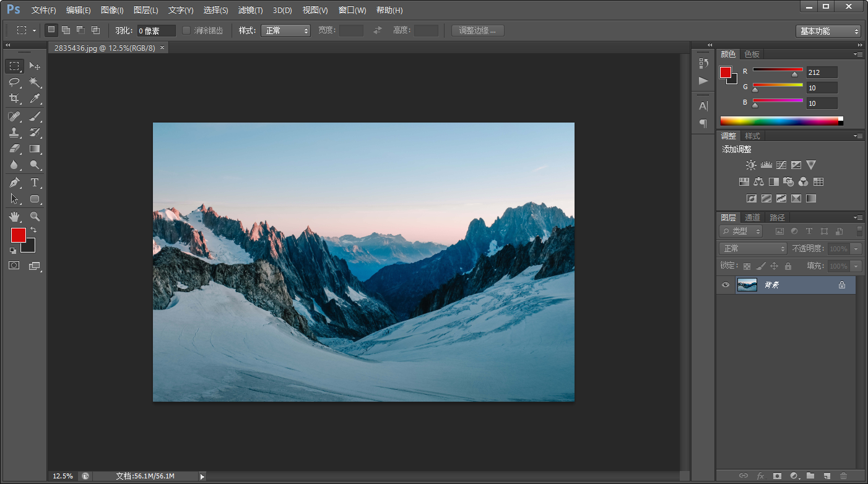Toggle the anti-alias checkbox
This screenshot has height=484, width=868.
click(x=186, y=30)
